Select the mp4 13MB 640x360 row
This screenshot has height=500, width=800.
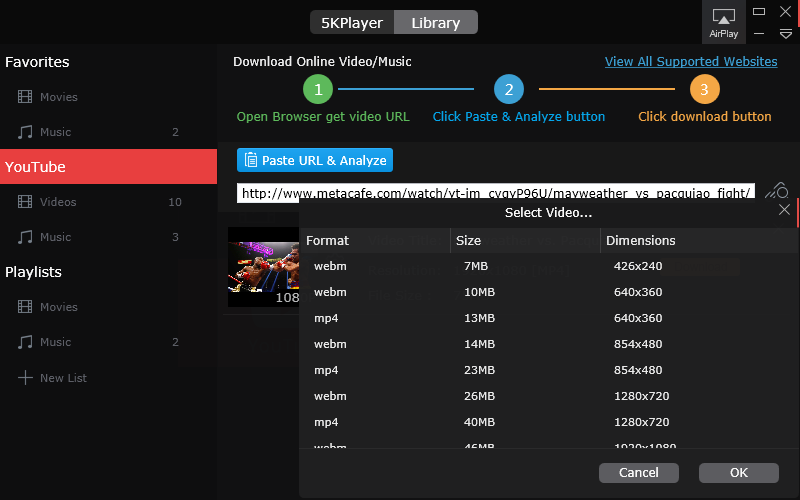[548, 318]
